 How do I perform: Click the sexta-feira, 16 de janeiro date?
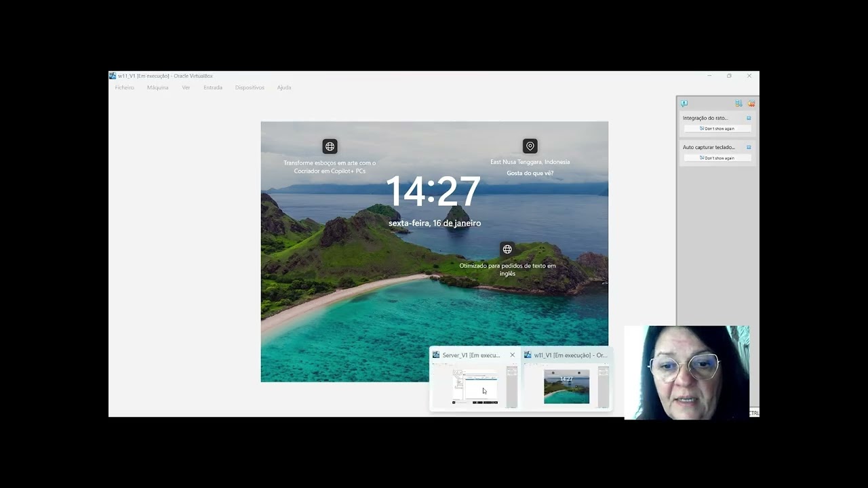(x=435, y=223)
